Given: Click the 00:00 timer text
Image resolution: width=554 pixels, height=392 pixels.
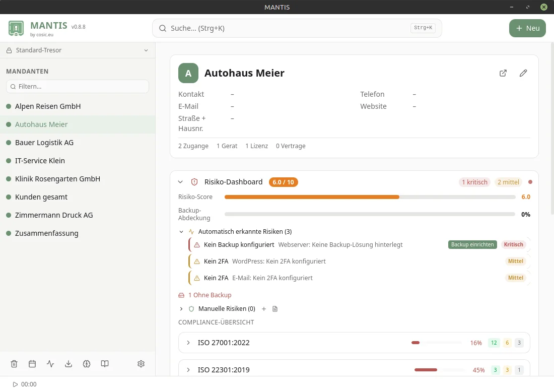Looking at the screenshot, I should tap(29, 384).
